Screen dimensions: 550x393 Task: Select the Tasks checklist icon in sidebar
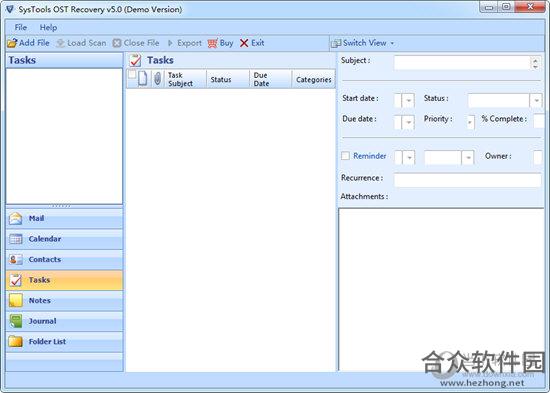coord(15,280)
